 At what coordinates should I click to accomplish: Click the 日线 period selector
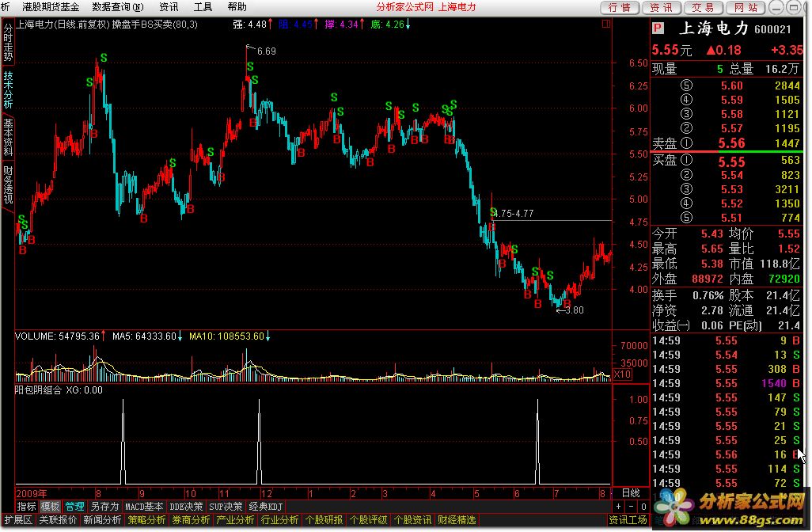pyautogui.click(x=630, y=493)
